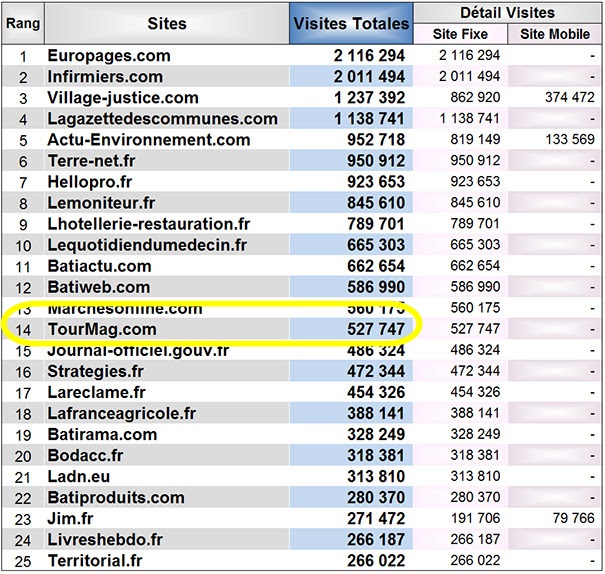Click the Batirama.com site name

(102, 434)
